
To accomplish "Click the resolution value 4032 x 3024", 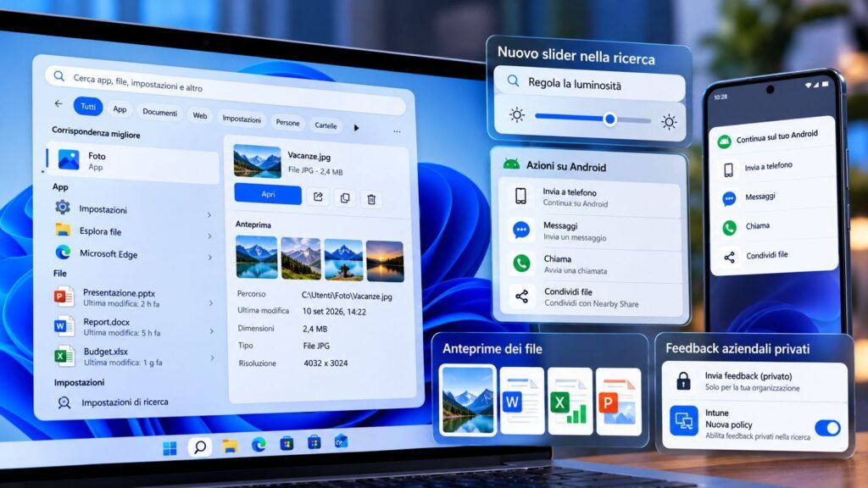I will pyautogui.click(x=325, y=363).
